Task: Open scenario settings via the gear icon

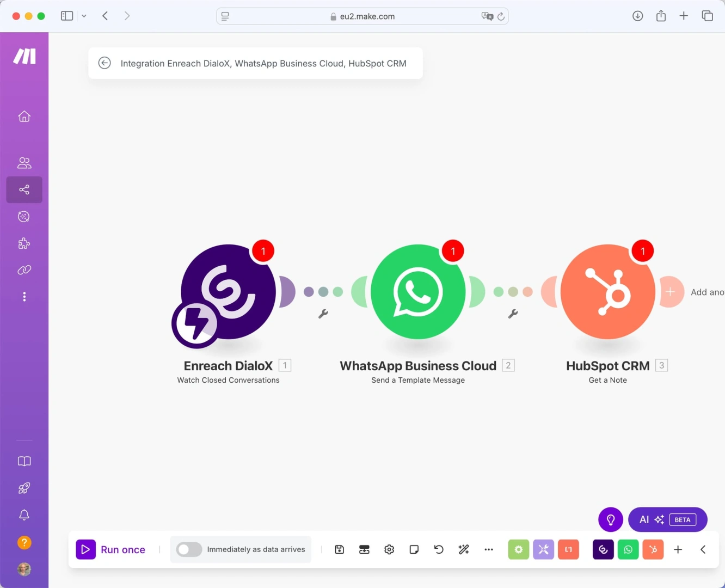Action: pos(389,549)
